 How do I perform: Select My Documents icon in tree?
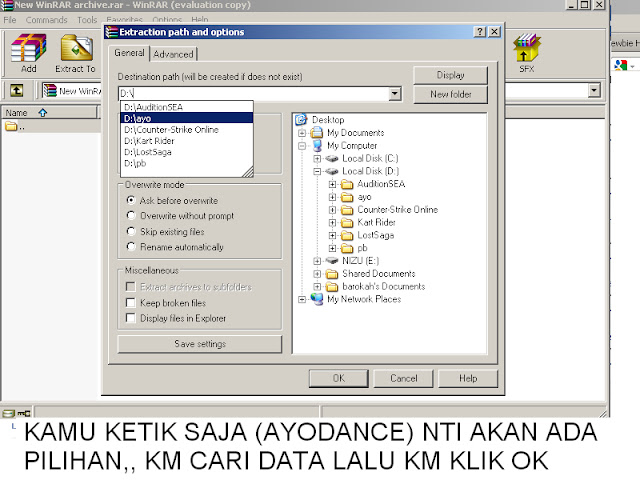(x=317, y=133)
